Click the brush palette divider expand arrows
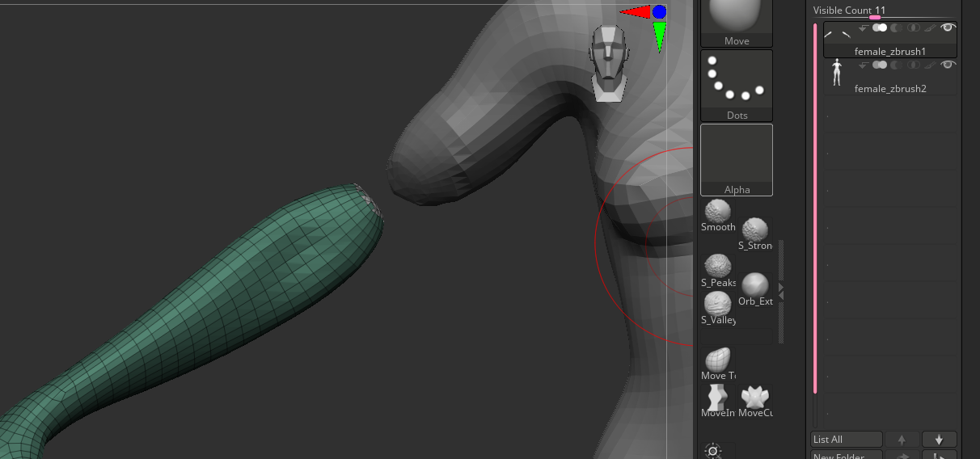 point(780,291)
